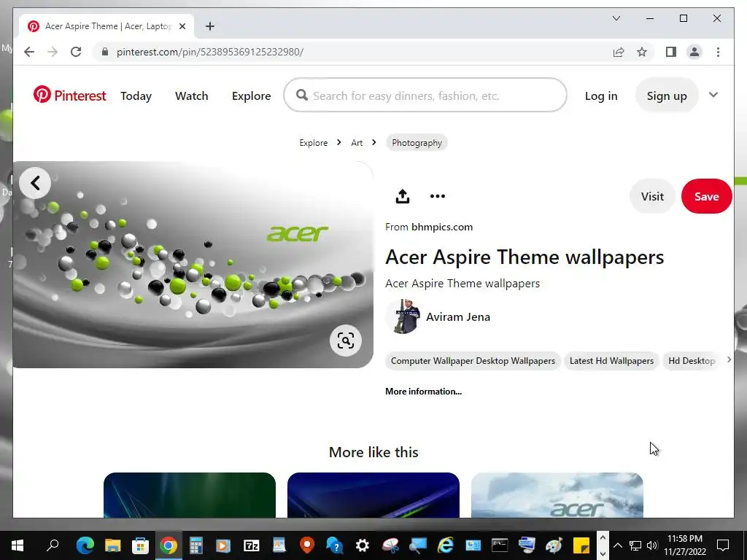Open the green dark related pin thumbnail
Viewport: 747px width, 560px height.
(x=190, y=495)
